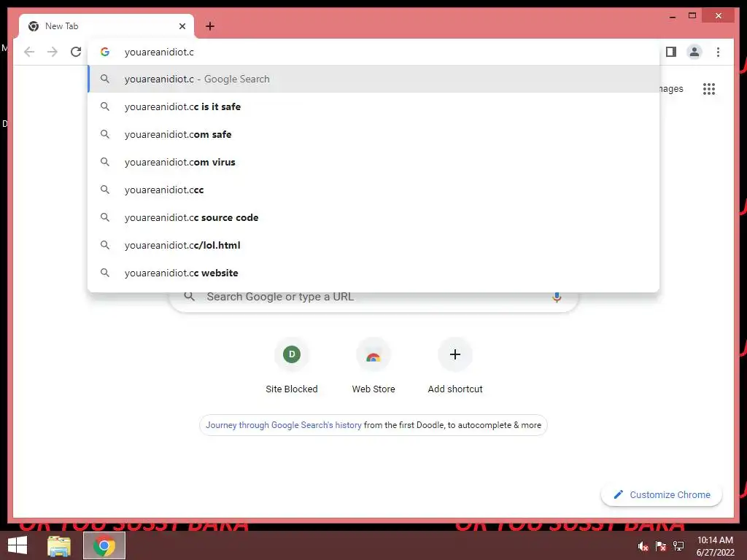747x560 pixels.
Task: Open a new tab with plus button
Action: point(210,26)
